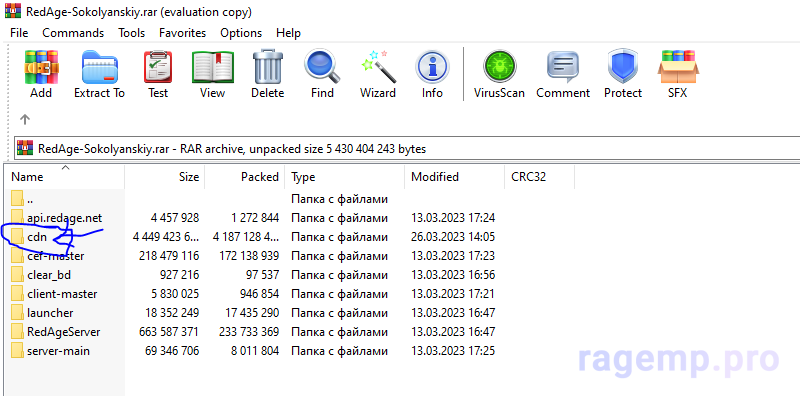The width and height of the screenshot is (800, 396).
Task: Sort list by Size column header
Action: [165, 177]
